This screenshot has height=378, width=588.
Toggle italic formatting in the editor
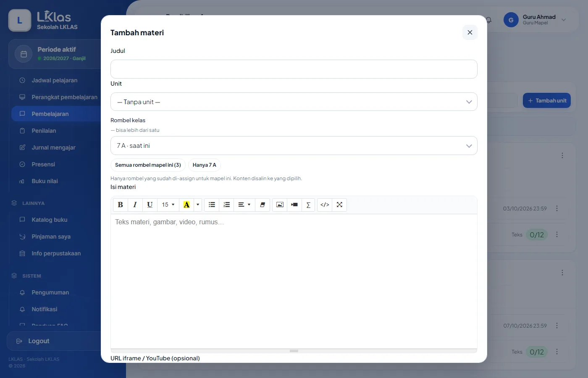tap(135, 205)
